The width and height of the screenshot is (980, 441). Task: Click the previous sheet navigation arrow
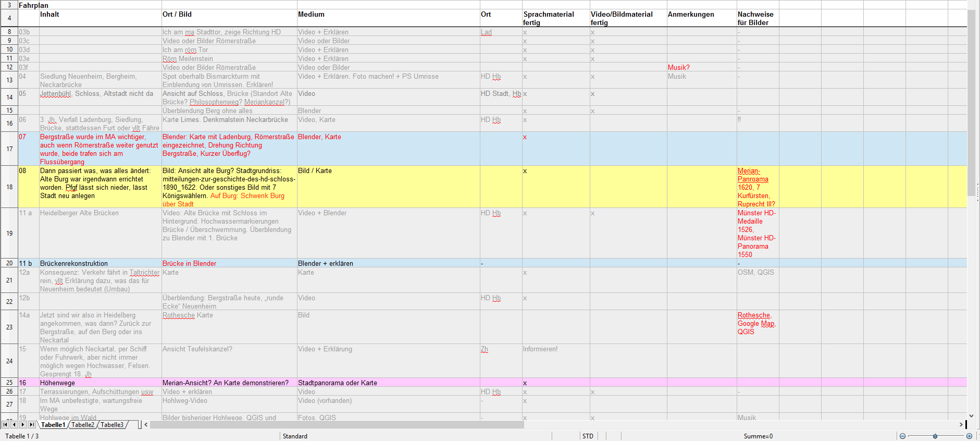[x=14, y=425]
